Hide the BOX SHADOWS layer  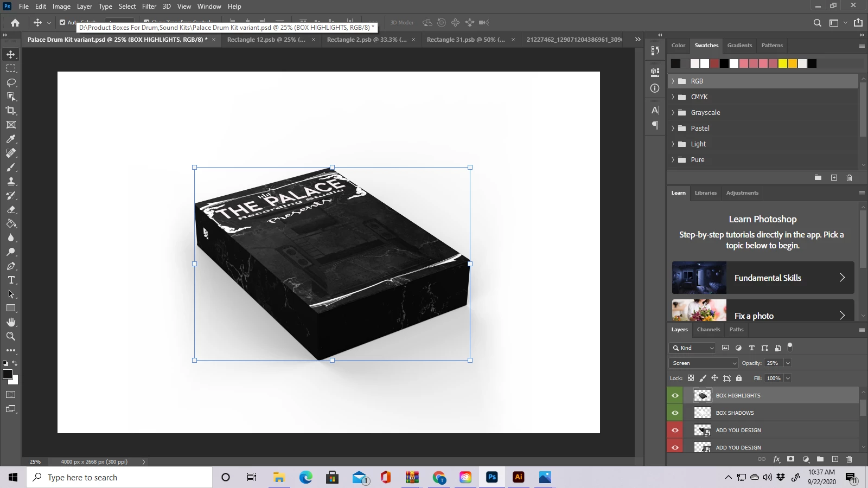coord(675,413)
